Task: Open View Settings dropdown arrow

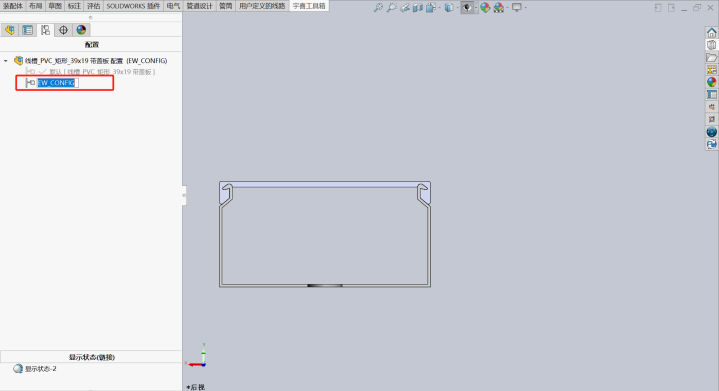Action: (x=525, y=8)
